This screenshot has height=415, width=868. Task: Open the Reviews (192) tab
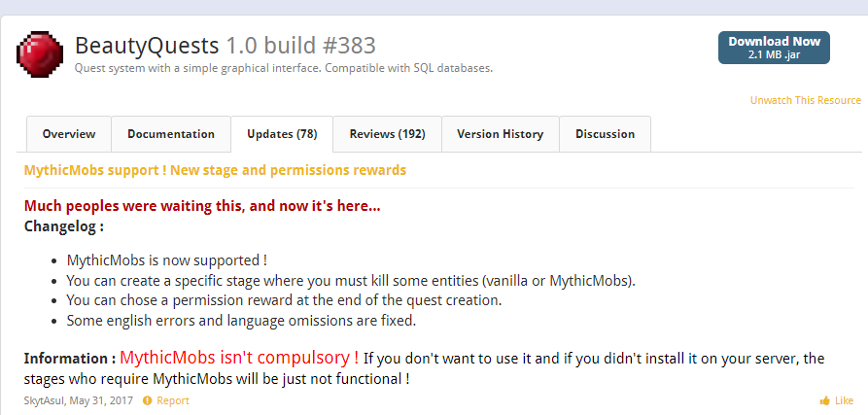(387, 134)
